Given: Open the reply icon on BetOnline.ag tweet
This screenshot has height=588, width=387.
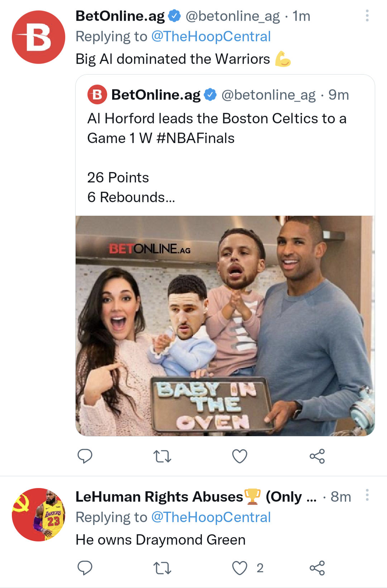Looking at the screenshot, I should tap(85, 456).
